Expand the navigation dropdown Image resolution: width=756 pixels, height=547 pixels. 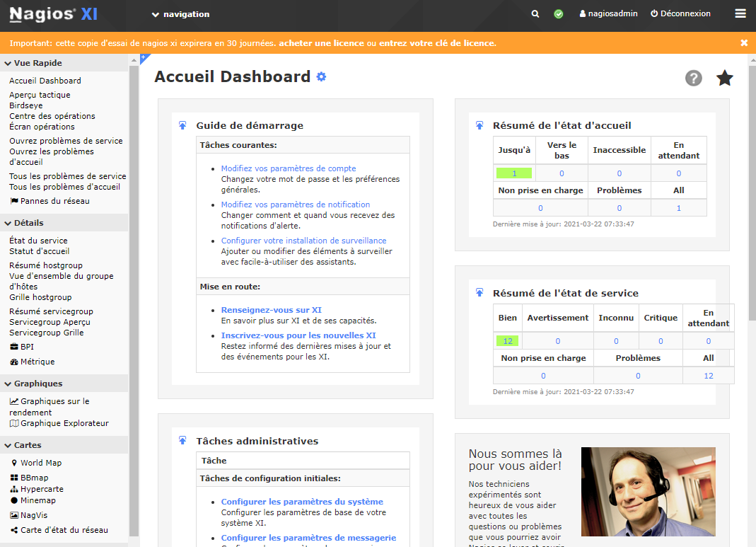(180, 14)
